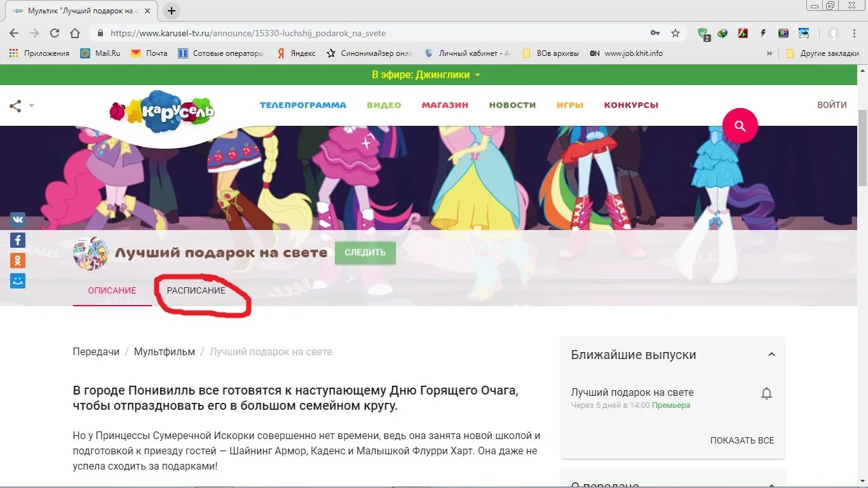The height and width of the screenshot is (488, 868).
Task: Expand the В эфире: Джинглики dropdown
Action: click(426, 75)
